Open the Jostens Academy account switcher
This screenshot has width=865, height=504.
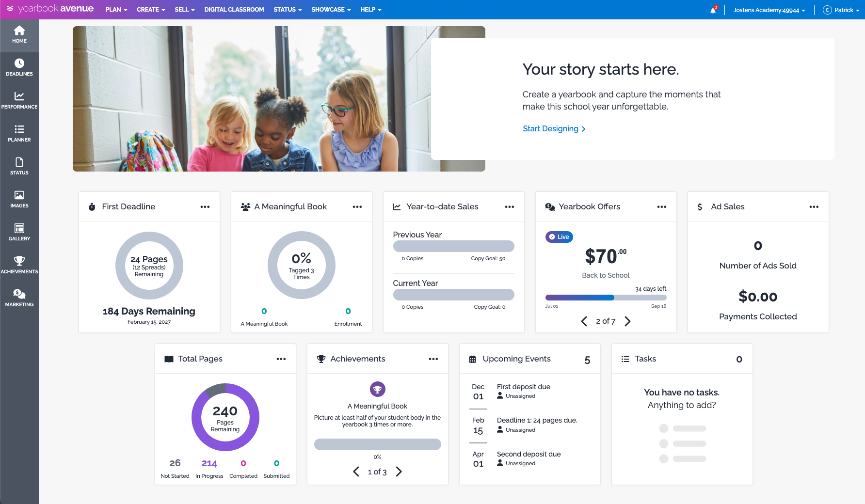click(x=769, y=10)
